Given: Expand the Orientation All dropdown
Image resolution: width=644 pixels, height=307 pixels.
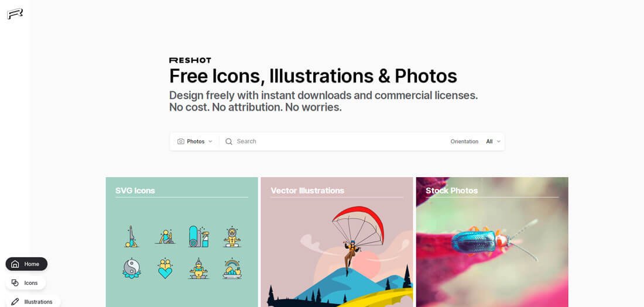Looking at the screenshot, I should point(494,142).
